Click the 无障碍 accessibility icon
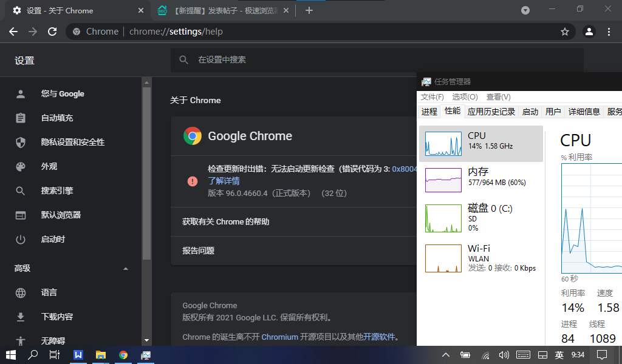The height and width of the screenshot is (364, 622). (21, 340)
